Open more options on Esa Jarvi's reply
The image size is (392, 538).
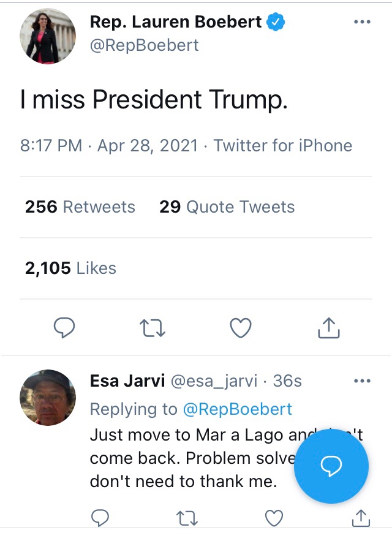363,381
